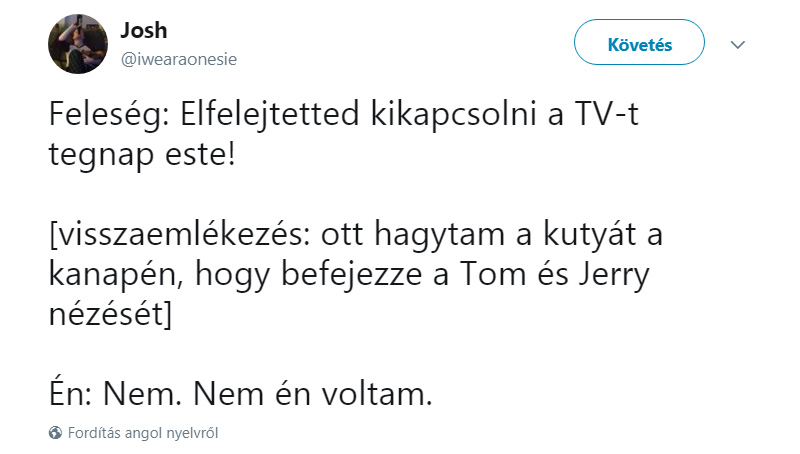
Task: Select the word kutyát in the tweet
Action: (x=589, y=234)
